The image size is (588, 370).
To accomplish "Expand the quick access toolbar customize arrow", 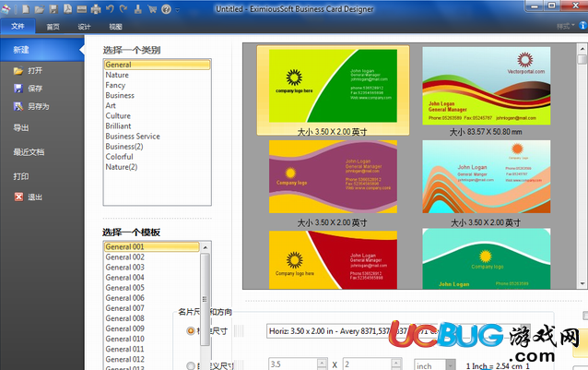I will [177, 10].
